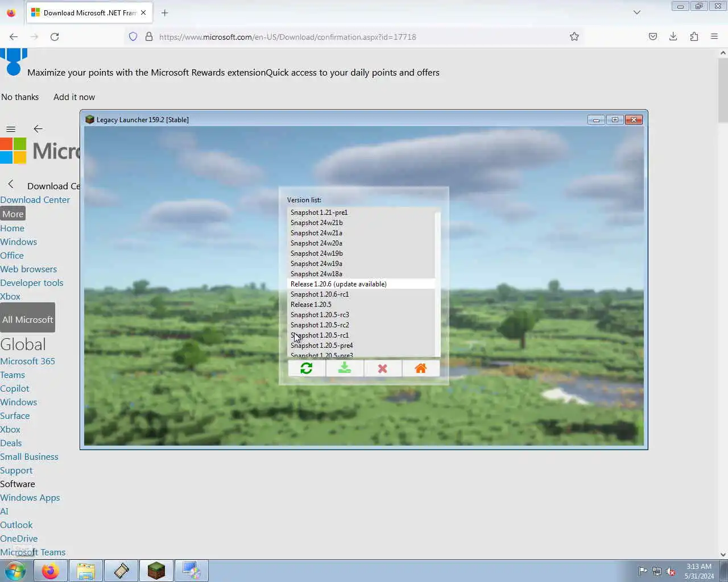Open the Microsoft page hamburger menu
Image resolution: width=728 pixels, height=582 pixels.
[x=11, y=129]
